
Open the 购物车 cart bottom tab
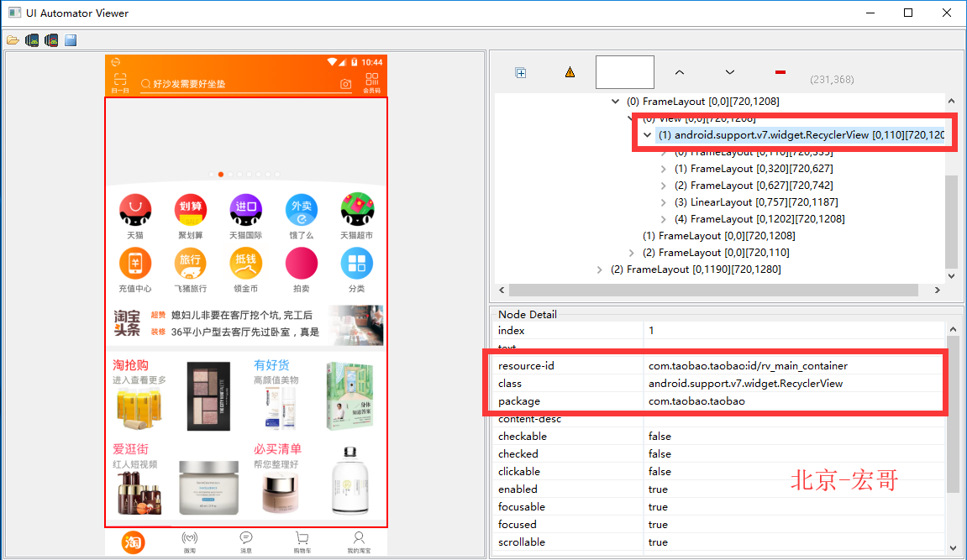pyautogui.click(x=302, y=542)
